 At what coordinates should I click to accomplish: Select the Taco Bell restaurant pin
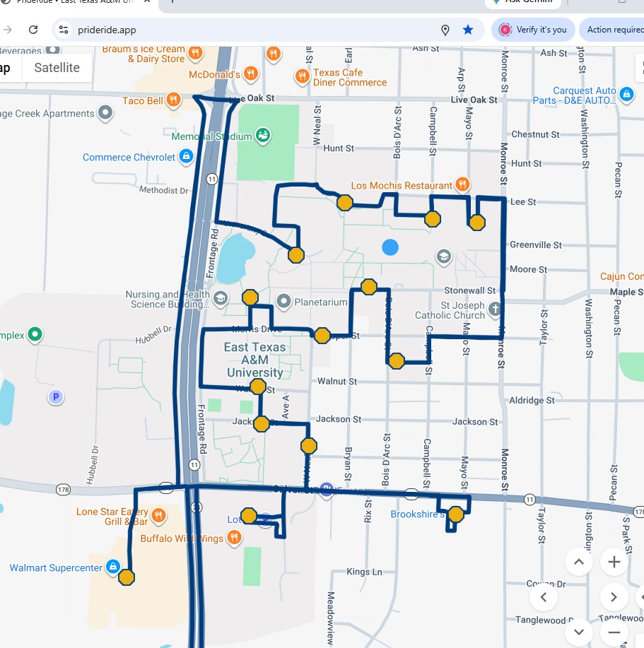173,100
